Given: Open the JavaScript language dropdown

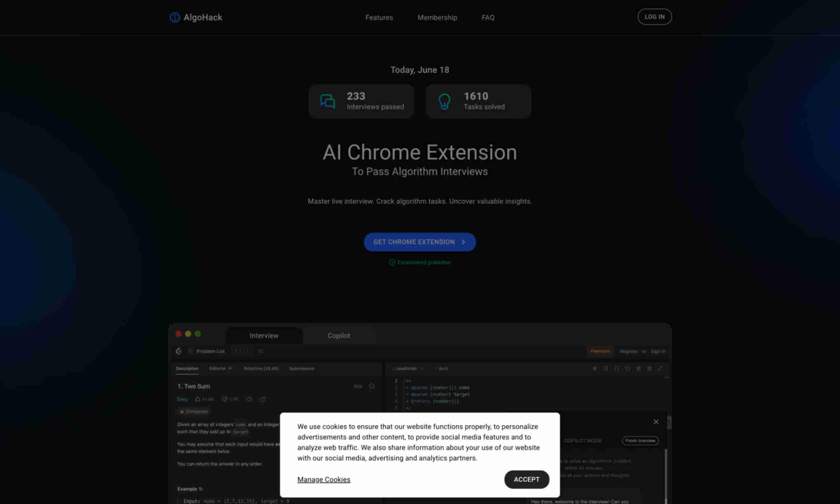Looking at the screenshot, I should (x=408, y=369).
